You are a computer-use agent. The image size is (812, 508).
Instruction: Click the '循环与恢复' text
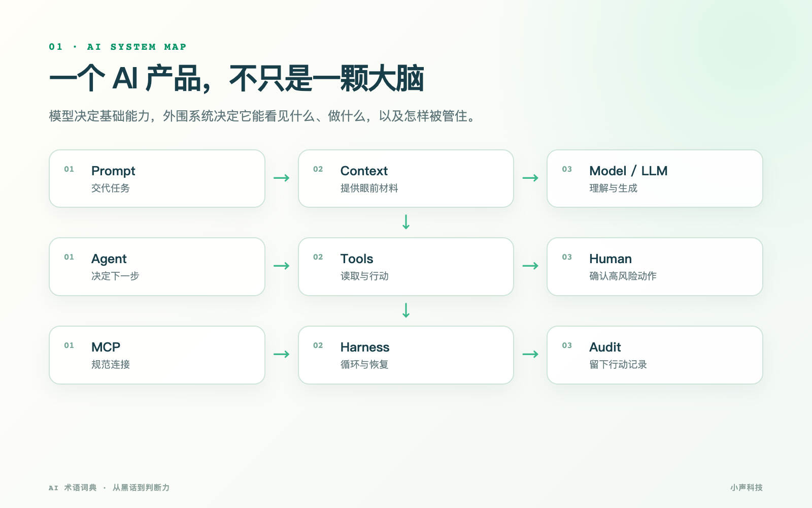coord(364,364)
